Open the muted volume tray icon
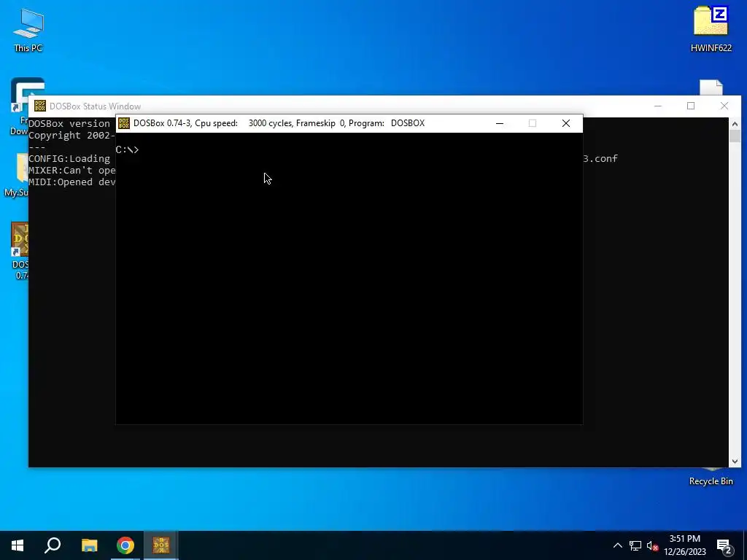 [652, 545]
